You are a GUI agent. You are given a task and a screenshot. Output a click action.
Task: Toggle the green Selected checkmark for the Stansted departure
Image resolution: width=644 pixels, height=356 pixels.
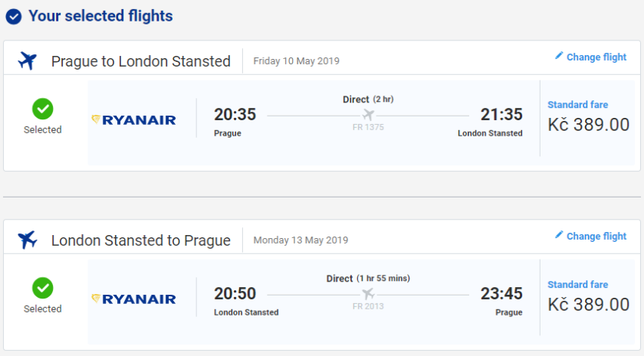click(x=43, y=289)
